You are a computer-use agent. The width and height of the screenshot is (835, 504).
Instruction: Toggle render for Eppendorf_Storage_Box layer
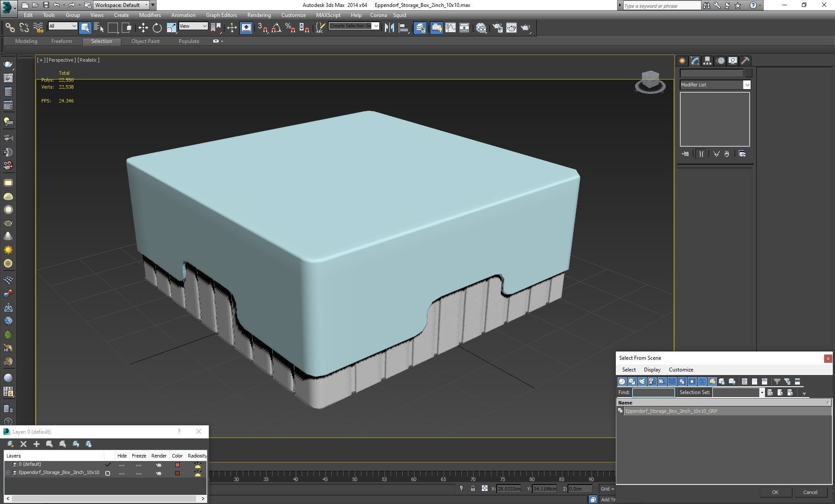158,473
